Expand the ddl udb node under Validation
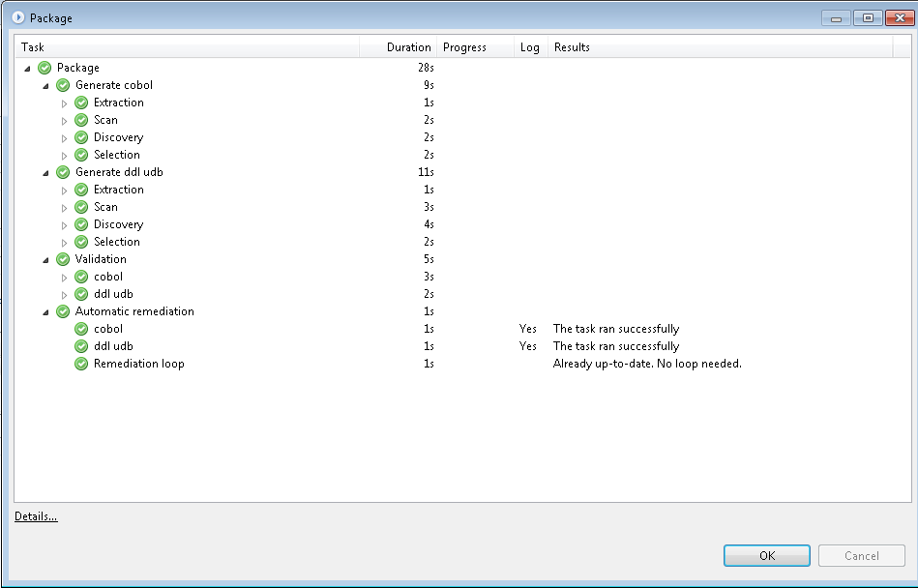918x588 pixels. point(65,294)
